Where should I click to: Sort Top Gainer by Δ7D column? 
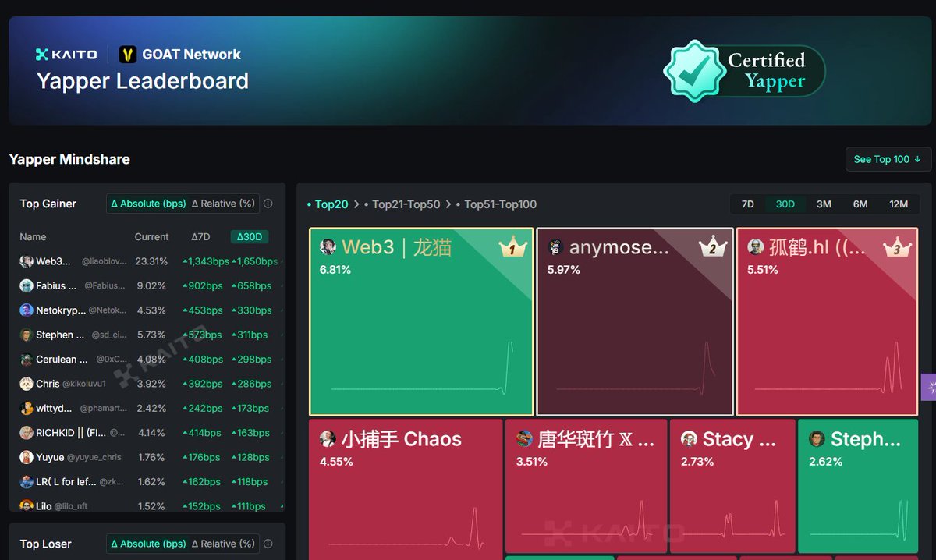(x=200, y=237)
